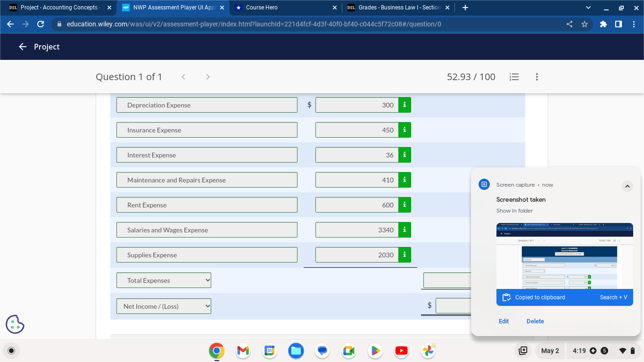Open the screenshot thumbnail preview
This screenshot has width=644, height=362.
(564, 255)
